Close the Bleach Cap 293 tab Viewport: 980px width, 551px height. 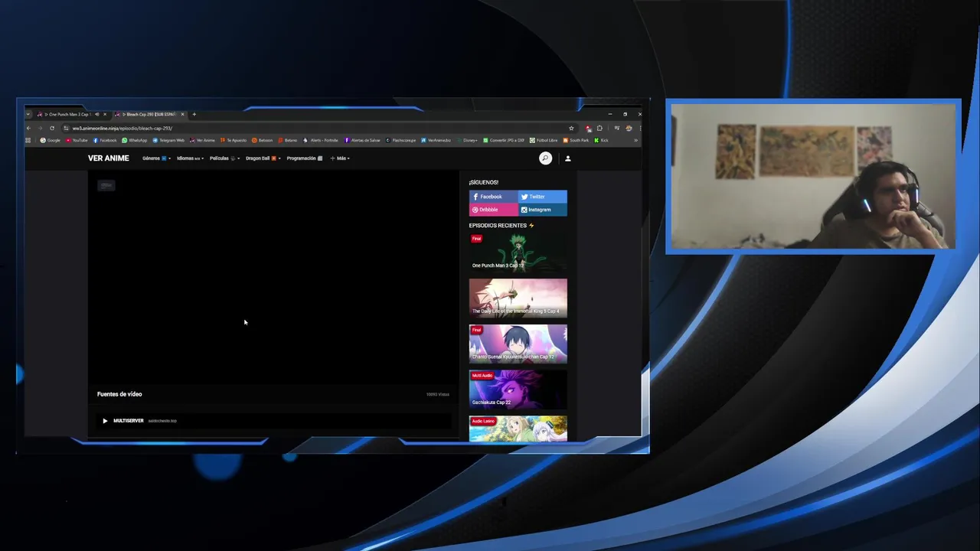click(182, 114)
